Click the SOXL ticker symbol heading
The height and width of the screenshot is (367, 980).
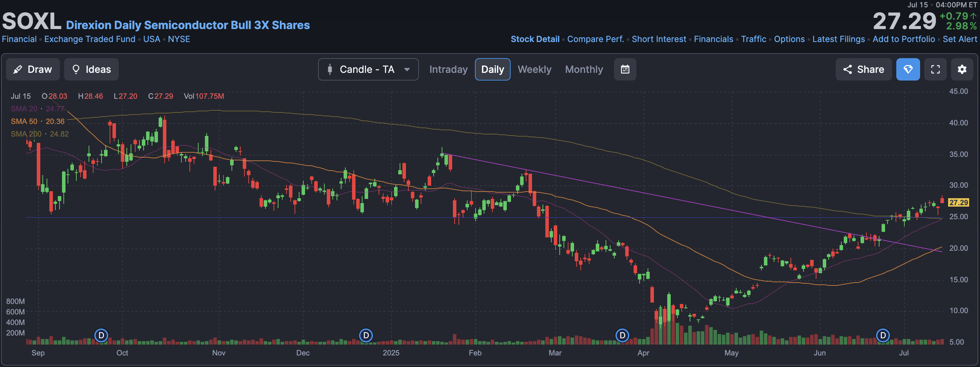tap(32, 21)
